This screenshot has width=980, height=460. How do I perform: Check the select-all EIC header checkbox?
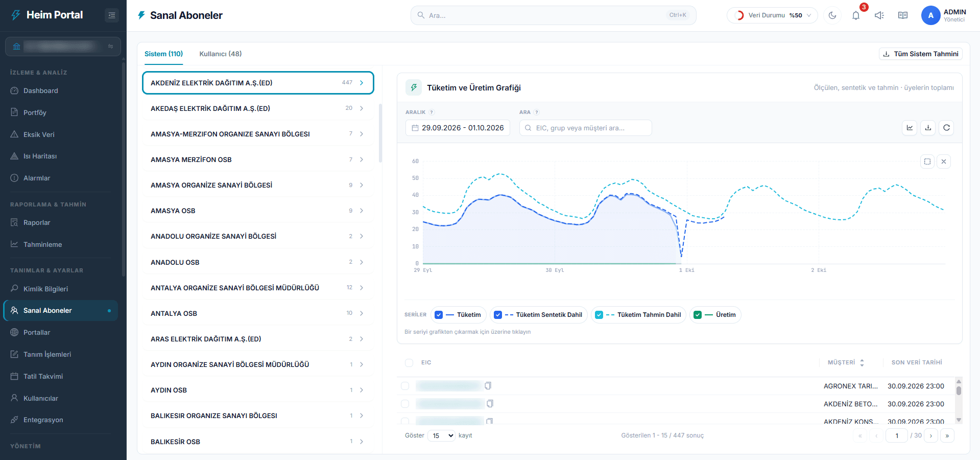pyautogui.click(x=409, y=363)
